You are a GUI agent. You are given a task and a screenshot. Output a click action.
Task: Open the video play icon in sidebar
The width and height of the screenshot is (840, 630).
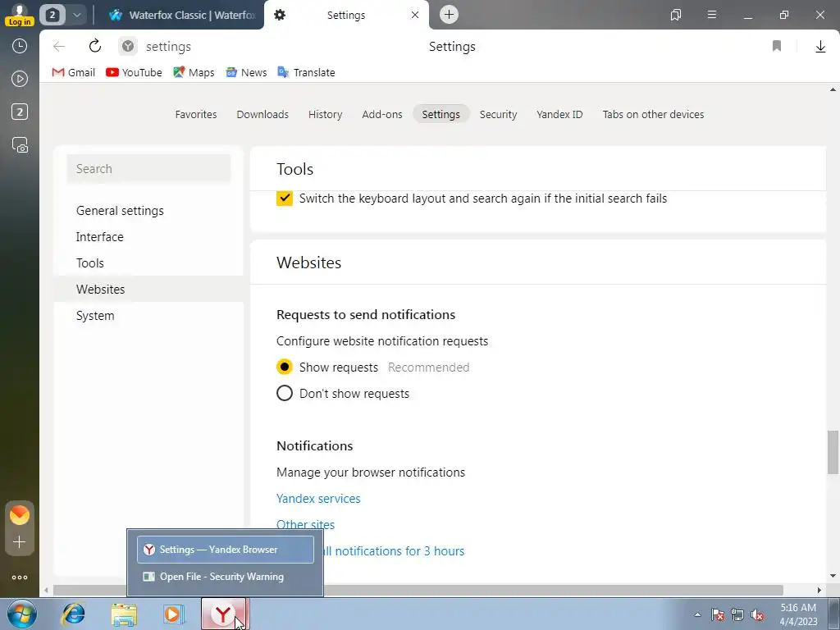(x=20, y=79)
